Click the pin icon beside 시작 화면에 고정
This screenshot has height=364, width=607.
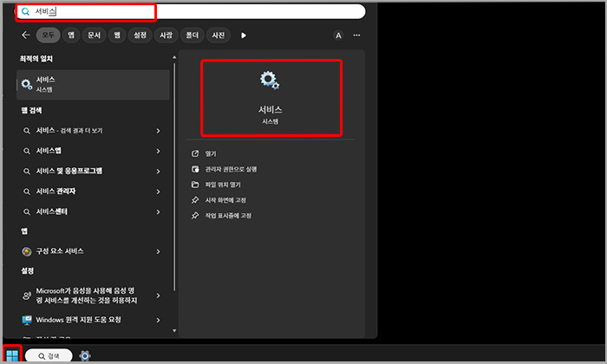coord(195,200)
